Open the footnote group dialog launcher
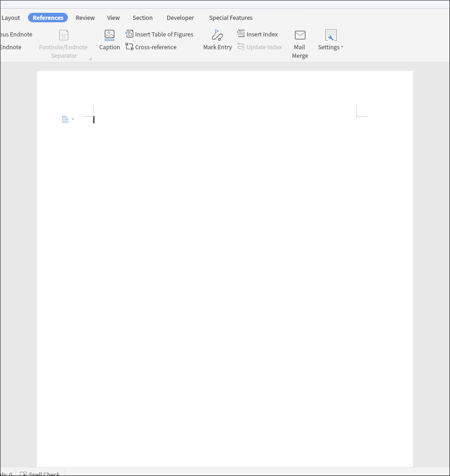Viewport: 450px width, 476px height. 90,58
